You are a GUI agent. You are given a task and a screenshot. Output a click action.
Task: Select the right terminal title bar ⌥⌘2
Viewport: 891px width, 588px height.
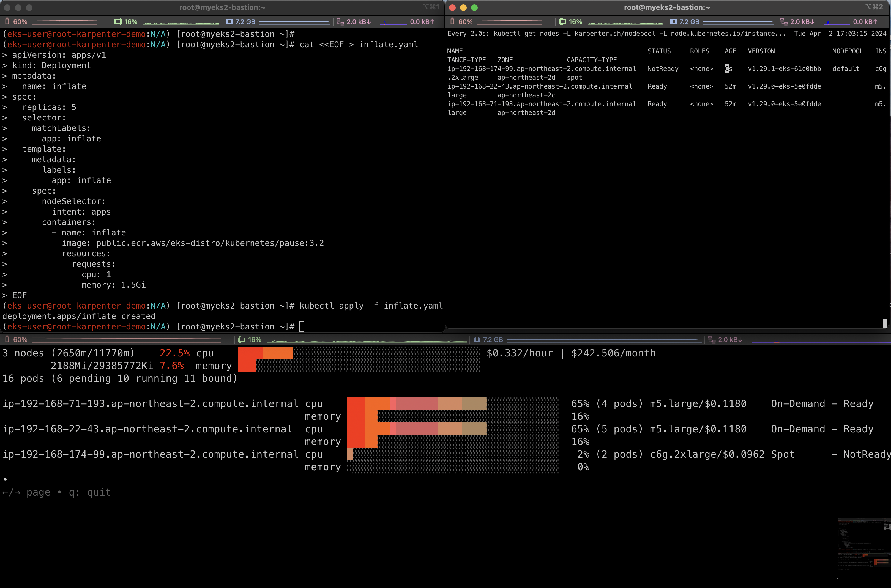pyautogui.click(x=667, y=7)
